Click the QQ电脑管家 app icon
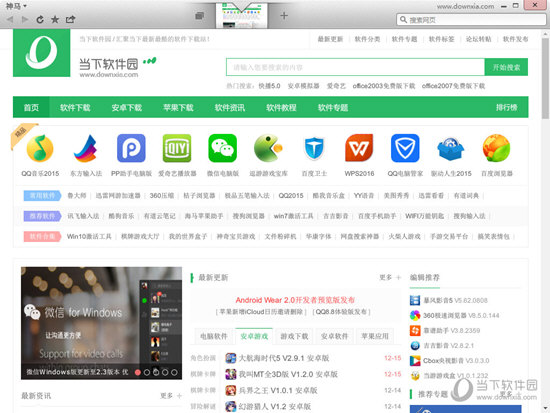This screenshot has width=550, height=413. pos(405,148)
